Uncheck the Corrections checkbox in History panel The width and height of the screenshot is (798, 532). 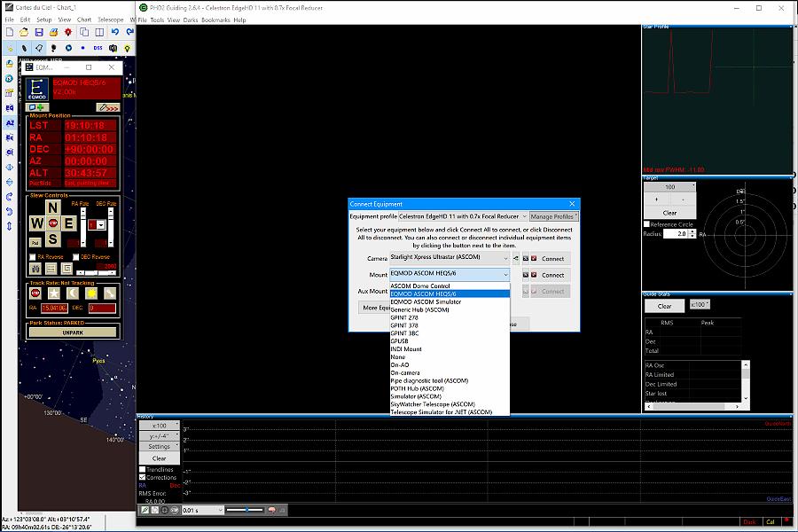pyautogui.click(x=143, y=477)
